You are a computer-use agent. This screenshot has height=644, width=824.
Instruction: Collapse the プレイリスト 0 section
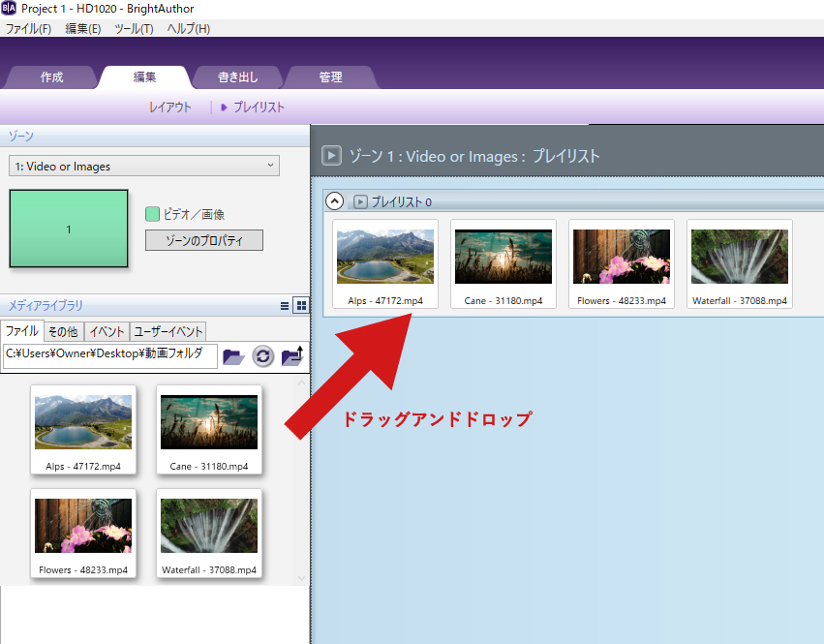334,201
